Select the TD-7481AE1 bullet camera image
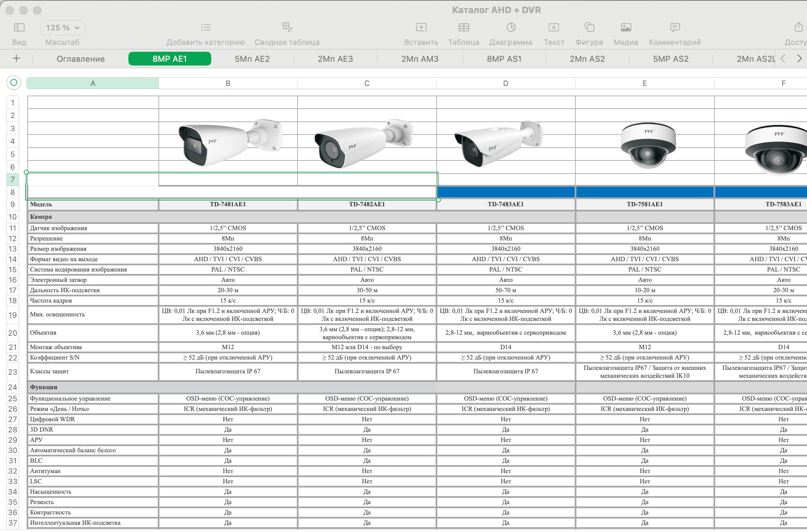The height and width of the screenshot is (532, 807). pos(230,142)
